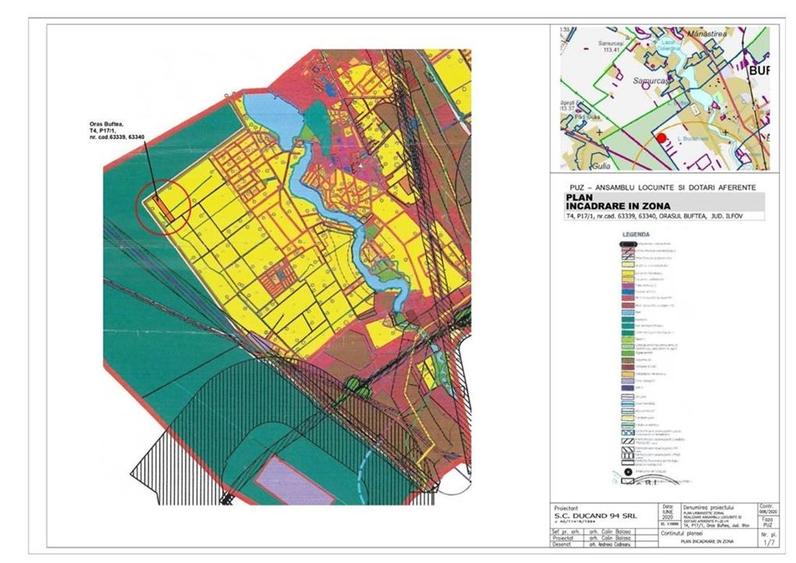Viewport: 796px width, 563px height.
Task: Click the red dot on the inset map
Action: [660, 138]
